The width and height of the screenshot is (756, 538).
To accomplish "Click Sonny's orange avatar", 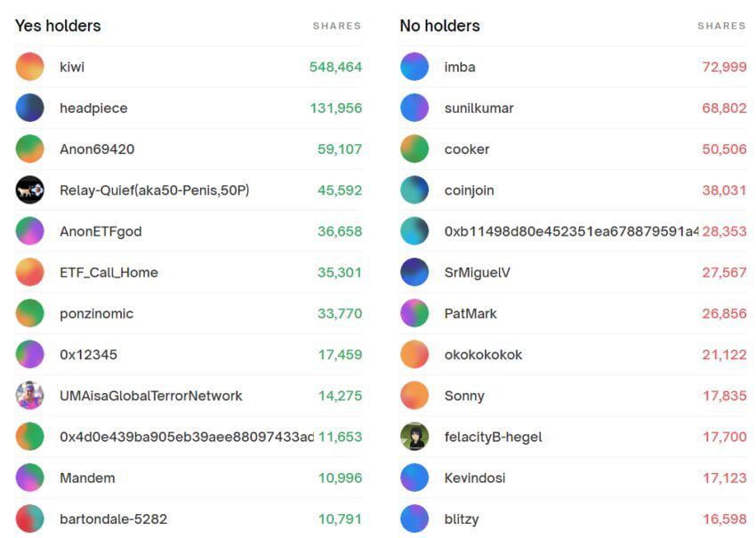I will click(414, 396).
